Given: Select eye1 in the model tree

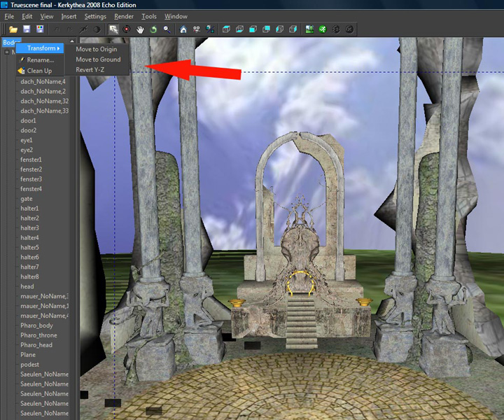Looking at the screenshot, I should pyautogui.click(x=27, y=140).
